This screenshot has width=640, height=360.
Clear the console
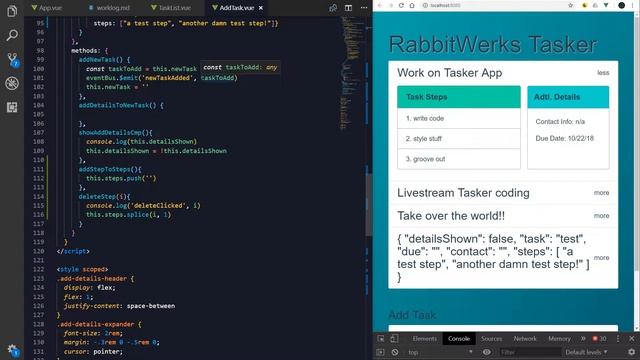[395, 352]
